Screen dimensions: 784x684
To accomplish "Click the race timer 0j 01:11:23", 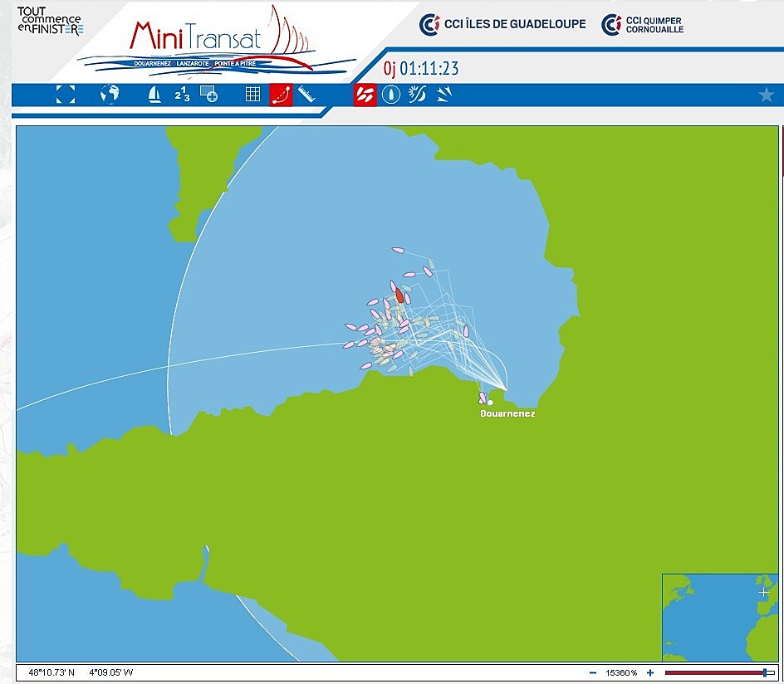I will 421,68.
